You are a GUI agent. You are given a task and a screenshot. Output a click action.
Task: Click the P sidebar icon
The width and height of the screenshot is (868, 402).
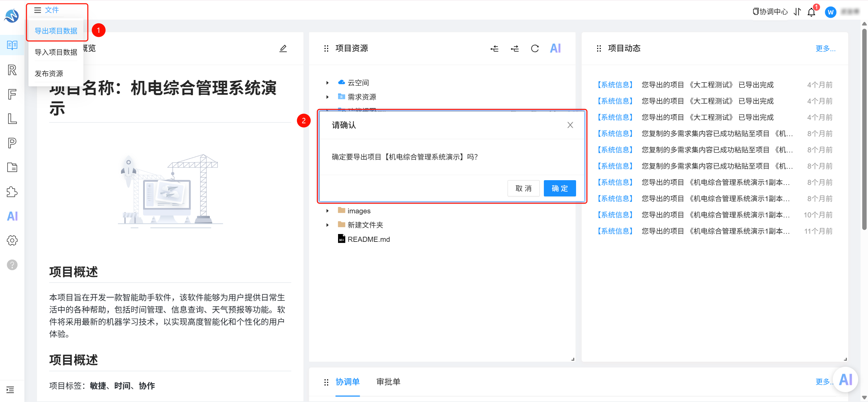click(12, 143)
